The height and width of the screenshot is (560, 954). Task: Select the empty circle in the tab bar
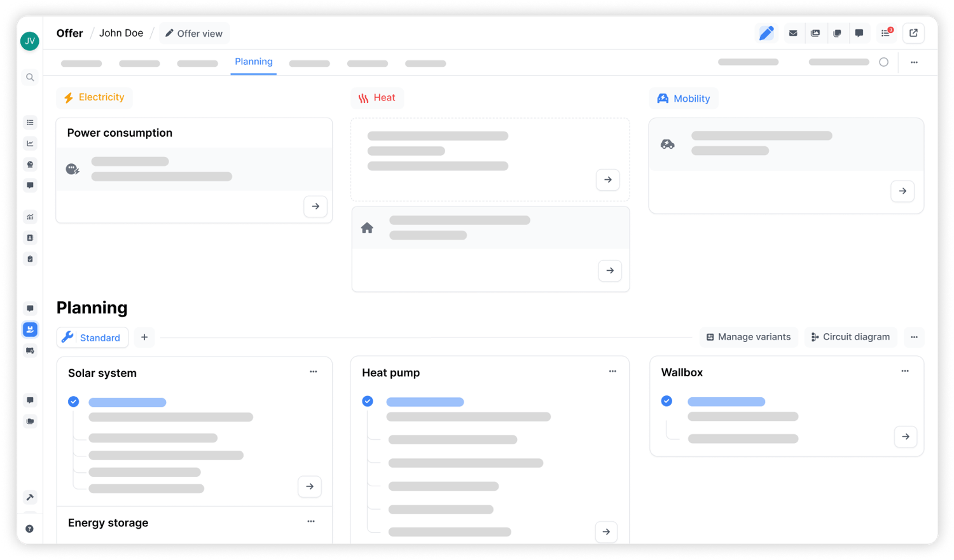tap(884, 62)
